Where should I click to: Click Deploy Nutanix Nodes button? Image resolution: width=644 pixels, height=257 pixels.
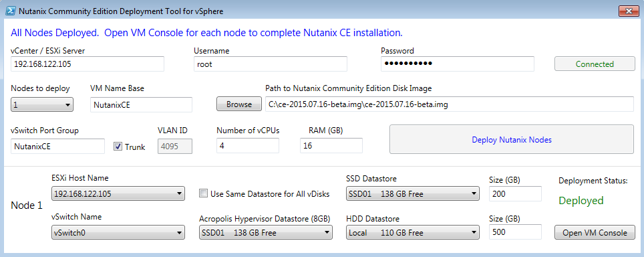[511, 139]
